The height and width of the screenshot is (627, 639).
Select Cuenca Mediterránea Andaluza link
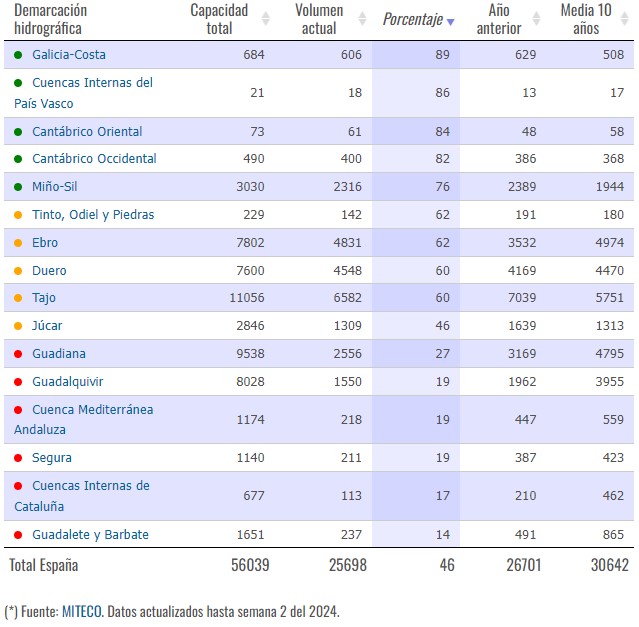[x=84, y=420]
